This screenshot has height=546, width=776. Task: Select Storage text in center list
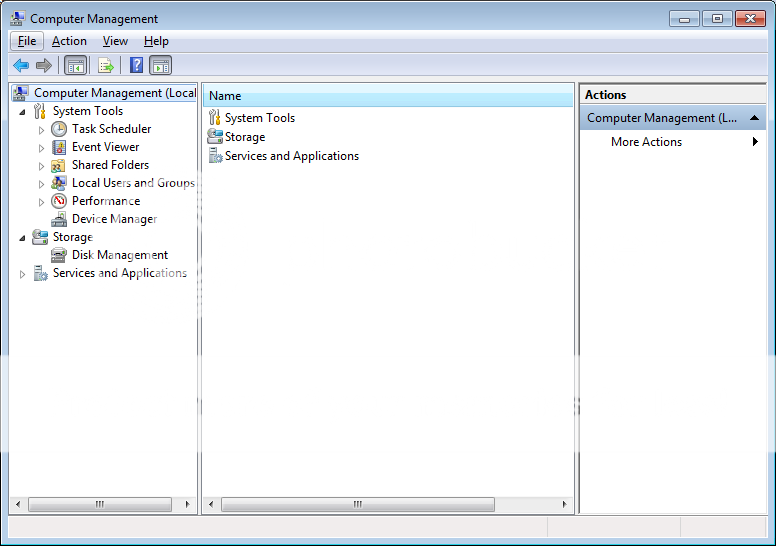(x=245, y=137)
